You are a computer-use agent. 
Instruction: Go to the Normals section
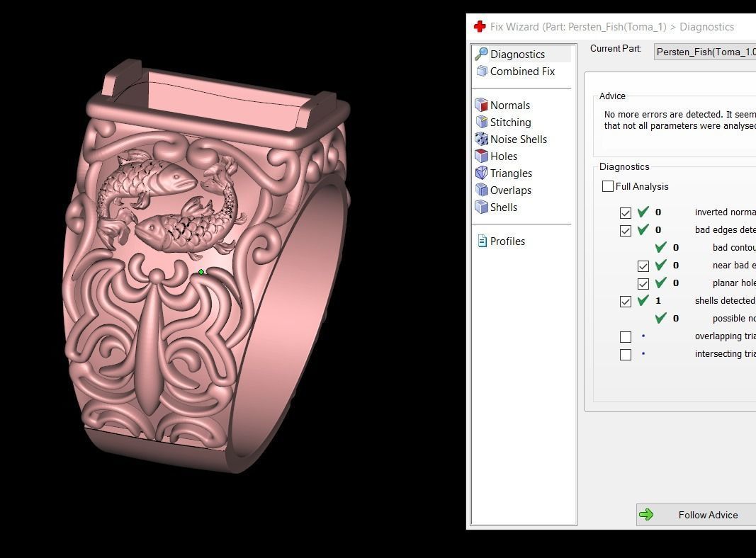[x=509, y=106]
